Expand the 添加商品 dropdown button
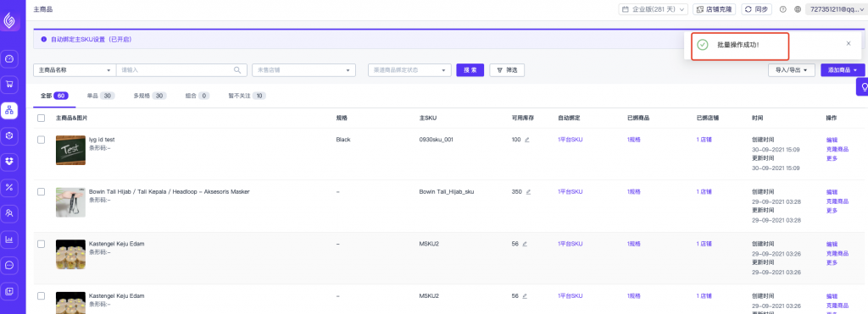The height and width of the screenshot is (314, 868). point(843,70)
